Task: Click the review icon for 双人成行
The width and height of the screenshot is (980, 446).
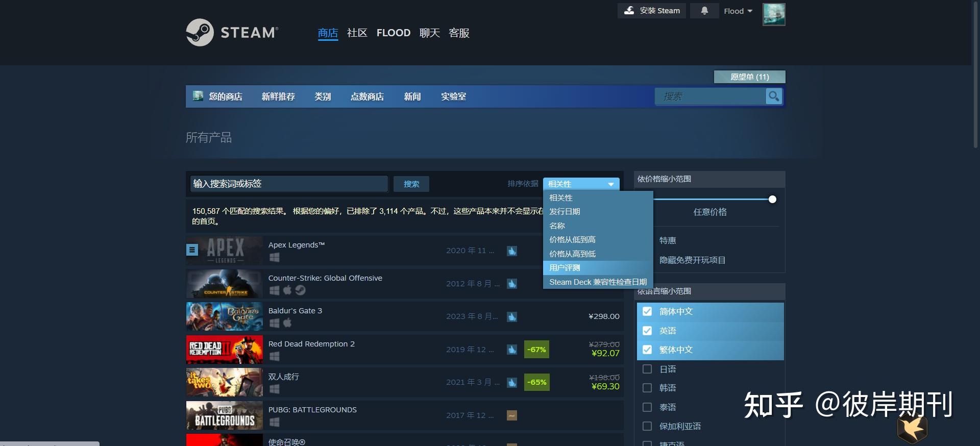Action: click(512, 382)
